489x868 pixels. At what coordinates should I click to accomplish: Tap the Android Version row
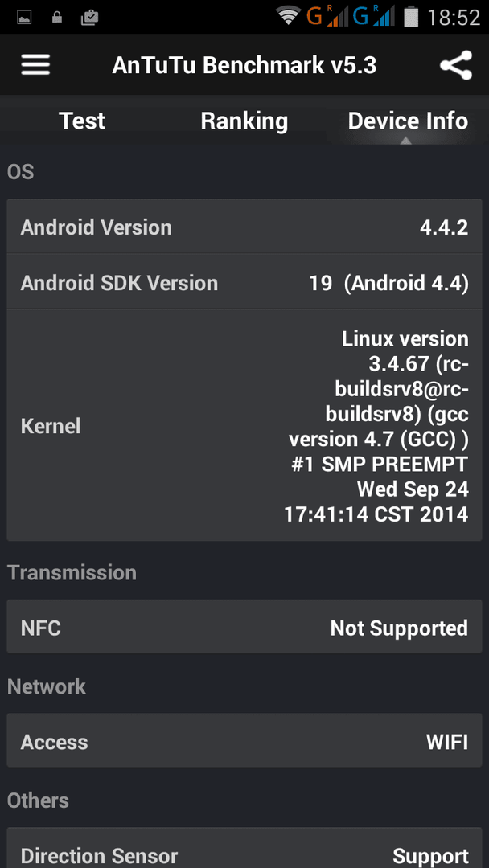(244, 227)
